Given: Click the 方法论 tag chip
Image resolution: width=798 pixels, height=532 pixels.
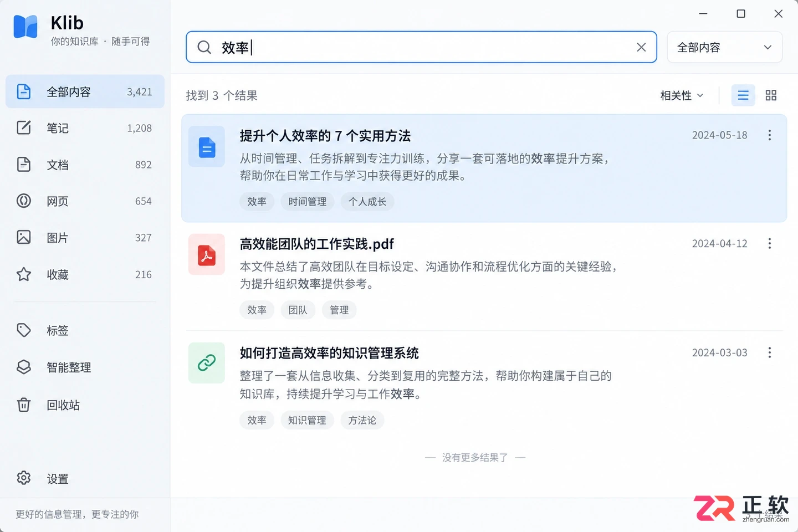Looking at the screenshot, I should point(362,420).
